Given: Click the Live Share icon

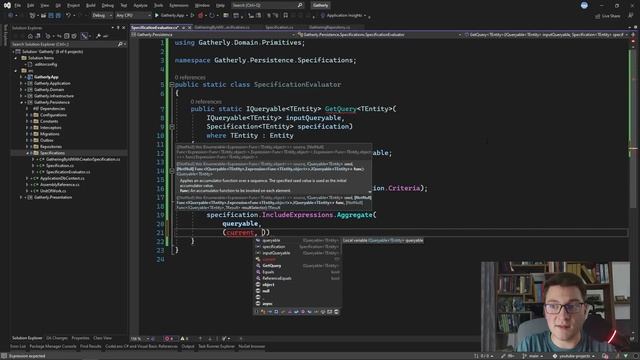Looking at the screenshot, I should point(597,16).
